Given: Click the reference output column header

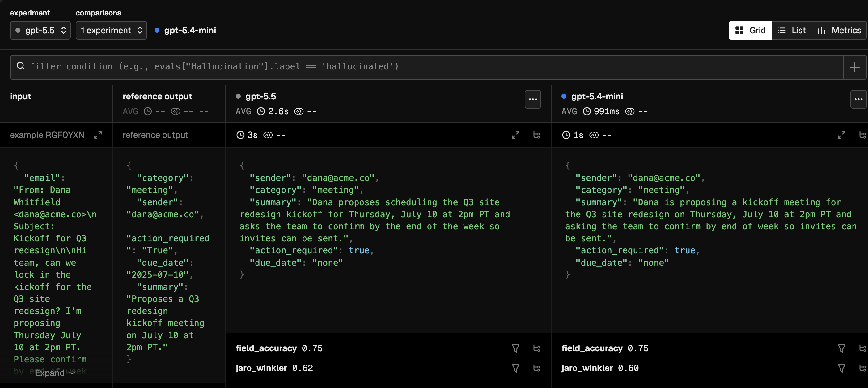Looking at the screenshot, I should click(x=157, y=97).
